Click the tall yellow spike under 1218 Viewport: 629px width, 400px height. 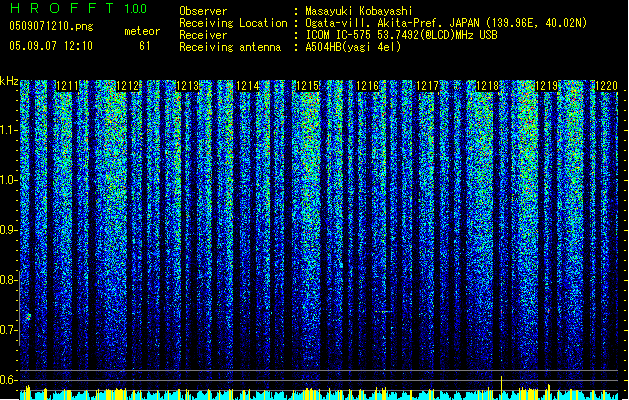click(501, 388)
